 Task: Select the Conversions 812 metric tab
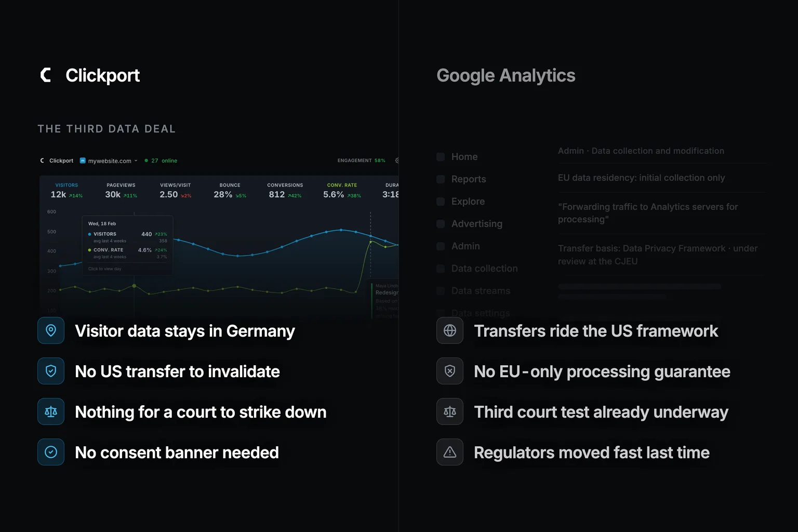285,191
